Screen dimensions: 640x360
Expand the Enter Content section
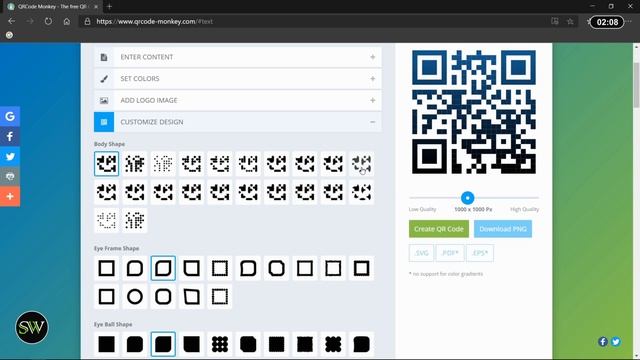238,57
